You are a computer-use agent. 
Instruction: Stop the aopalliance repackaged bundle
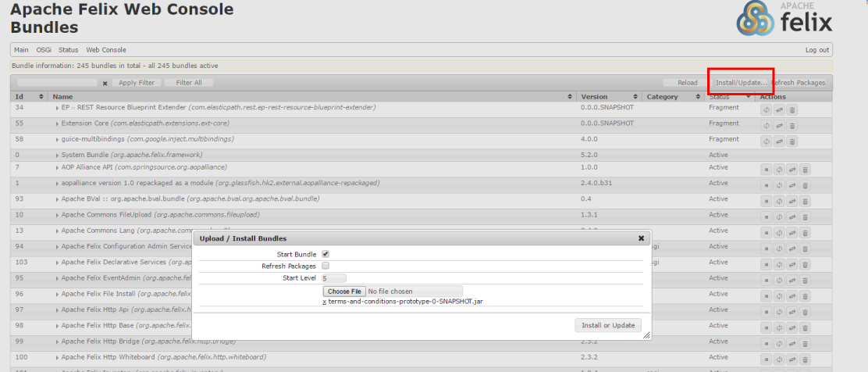[767, 184]
